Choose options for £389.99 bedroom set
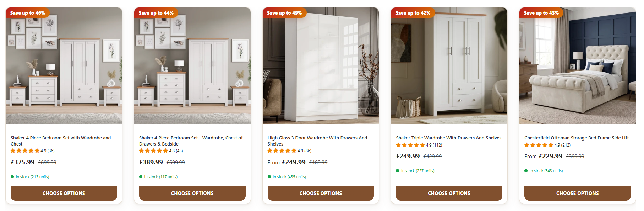Image resolution: width=644 pixels, height=211 pixels. click(x=192, y=193)
